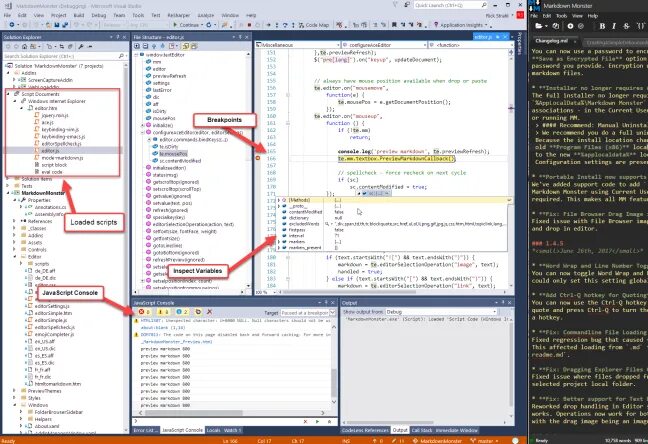Open the Tools menu in Markdown Monster
Image resolution: width=648 pixels, height=444 pixels.
click(x=561, y=16)
